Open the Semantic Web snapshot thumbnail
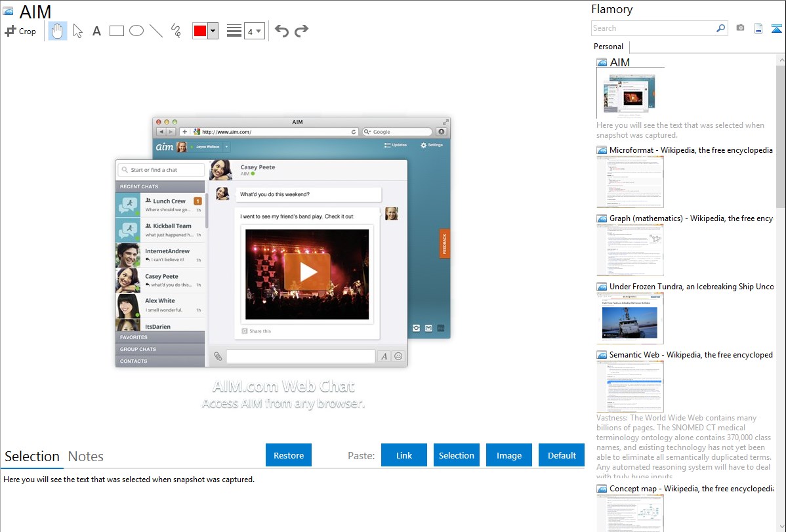Screen dimensions: 786x532 point(630,386)
